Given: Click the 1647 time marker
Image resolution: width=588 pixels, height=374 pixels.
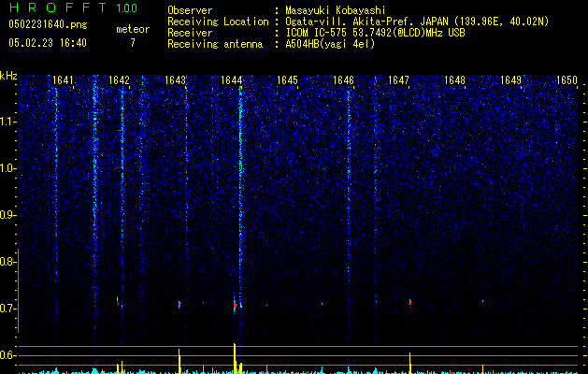Looking at the screenshot, I should [398, 80].
